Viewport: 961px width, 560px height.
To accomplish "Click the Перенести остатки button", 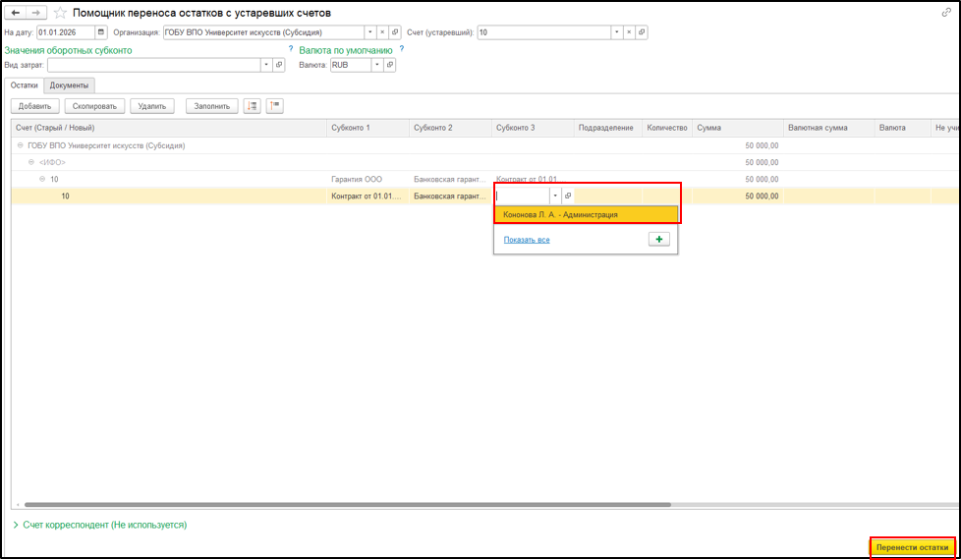I will (912, 547).
